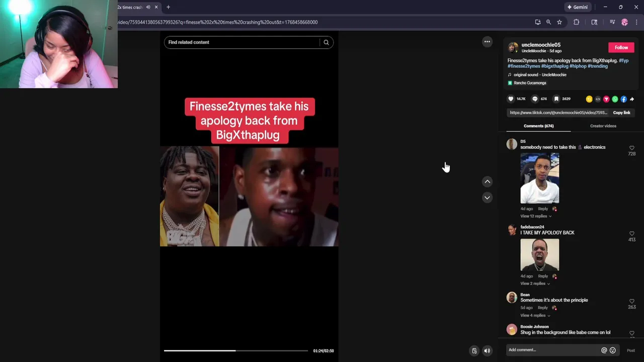Copy the video link
Viewport: 644px width, 362px height.
pos(621,113)
